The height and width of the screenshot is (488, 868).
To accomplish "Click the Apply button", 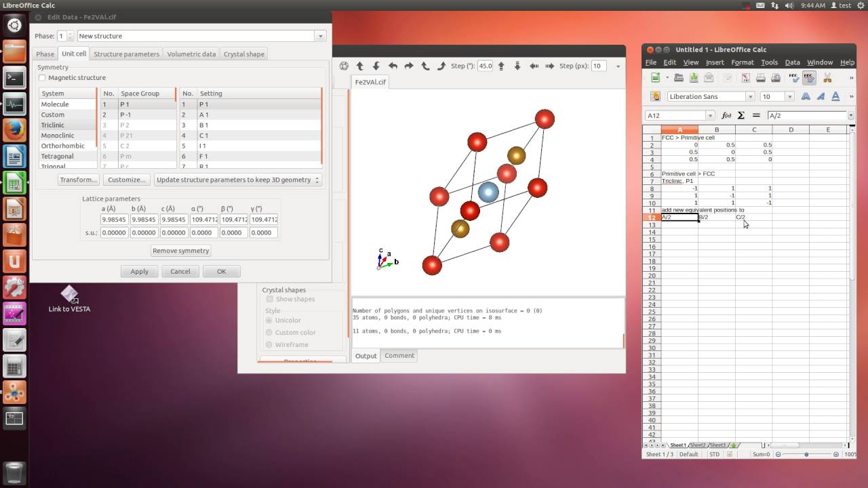I will (140, 271).
